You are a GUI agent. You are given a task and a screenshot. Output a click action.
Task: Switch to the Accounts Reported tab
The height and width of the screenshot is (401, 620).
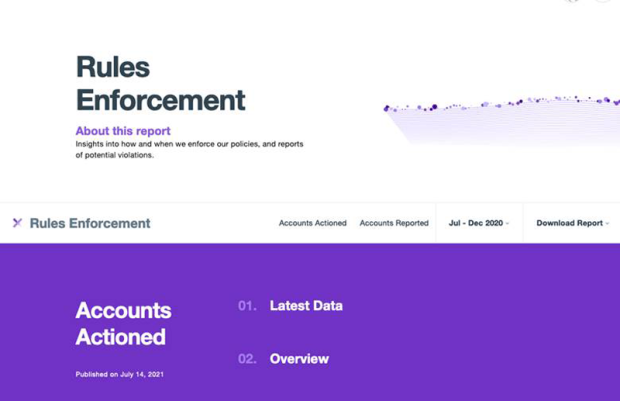tap(394, 223)
